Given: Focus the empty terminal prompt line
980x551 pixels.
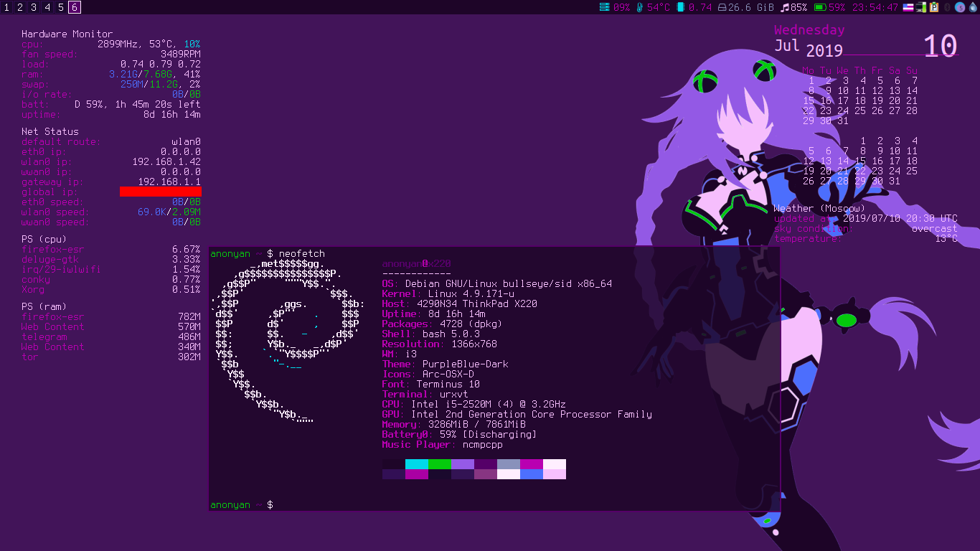Looking at the screenshot, I should 494,505.
